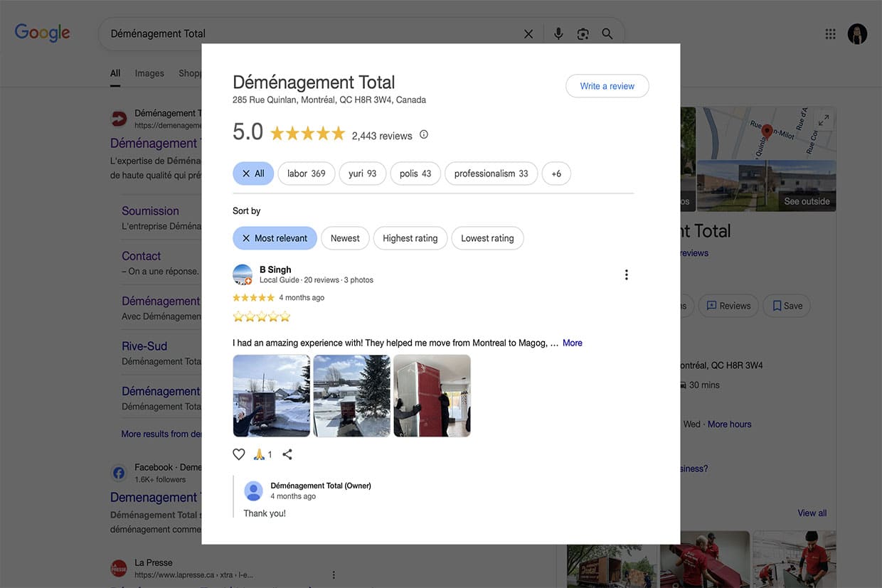Open the three-dot menu on B Singh's review
Image resolution: width=882 pixels, height=588 pixels.
coord(626,275)
